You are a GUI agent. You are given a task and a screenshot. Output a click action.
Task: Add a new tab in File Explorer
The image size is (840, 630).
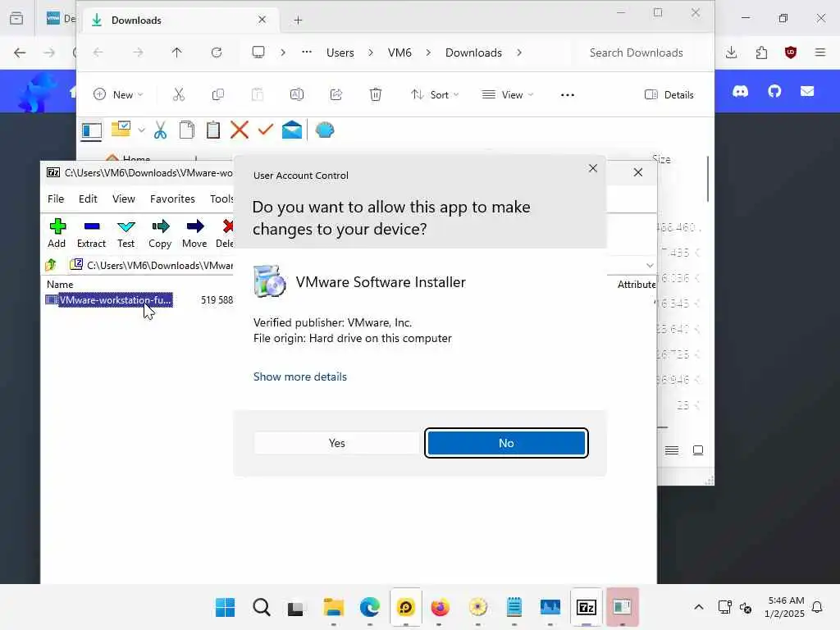(x=298, y=21)
